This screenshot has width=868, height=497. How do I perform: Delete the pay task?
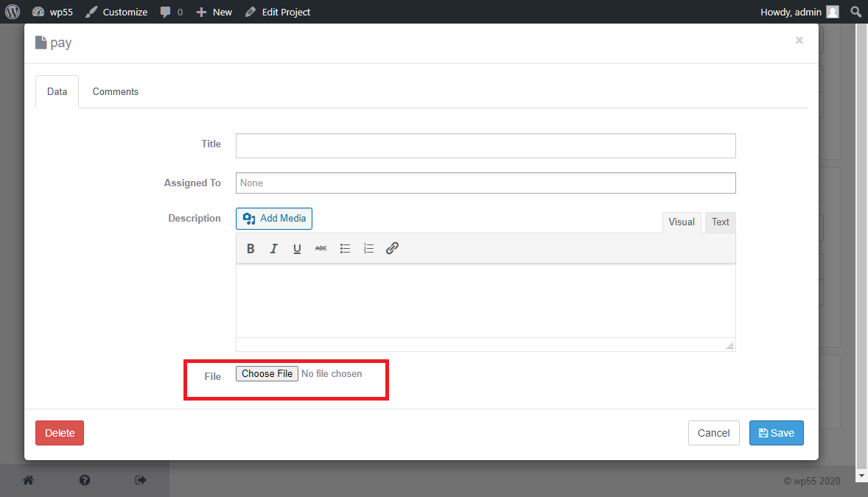(59, 433)
